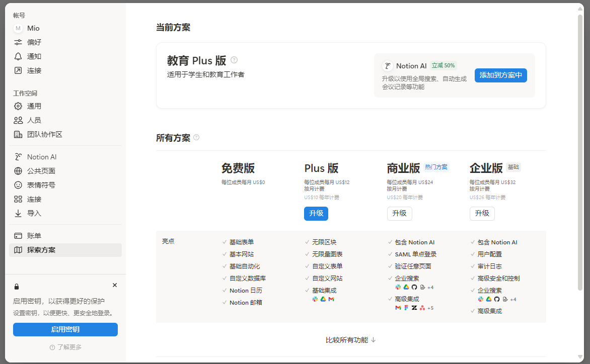This screenshot has width=590, height=364.
Task: Click the PDF file icon under 商业版 企业搜索
Action: tap(422, 287)
